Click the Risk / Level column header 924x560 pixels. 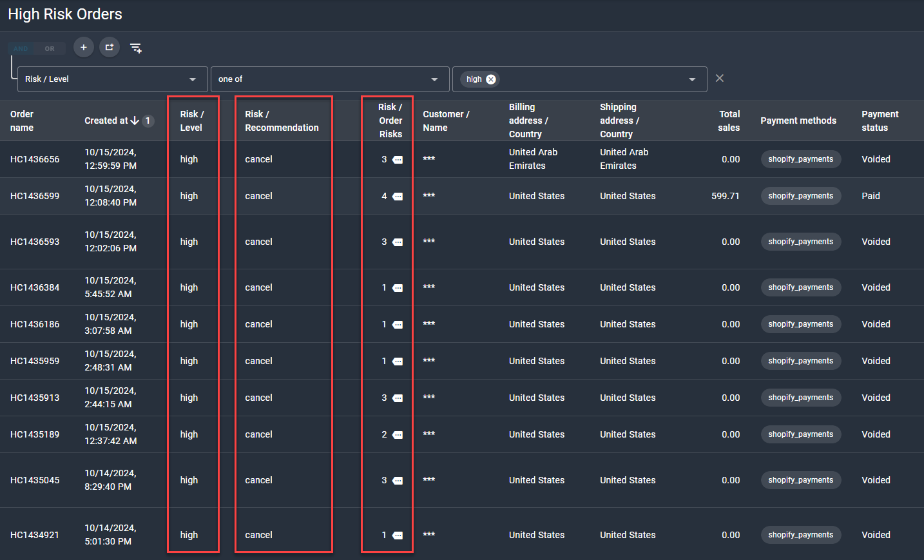point(192,121)
